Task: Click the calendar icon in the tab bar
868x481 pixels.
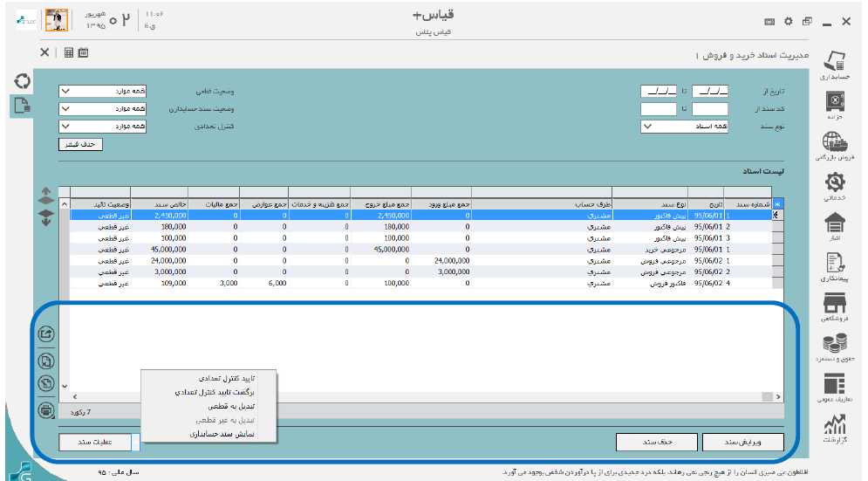Action: [84, 52]
